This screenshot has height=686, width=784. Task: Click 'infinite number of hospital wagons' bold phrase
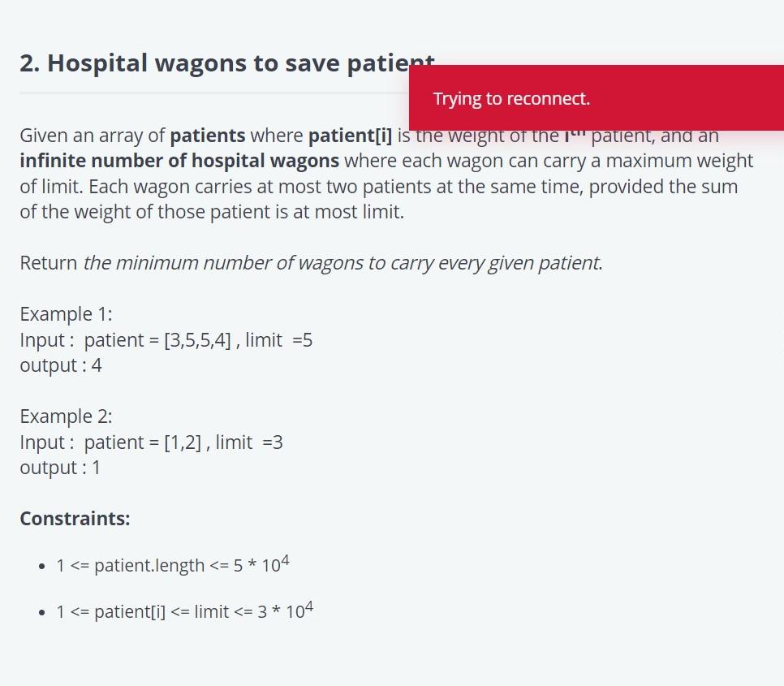179,161
